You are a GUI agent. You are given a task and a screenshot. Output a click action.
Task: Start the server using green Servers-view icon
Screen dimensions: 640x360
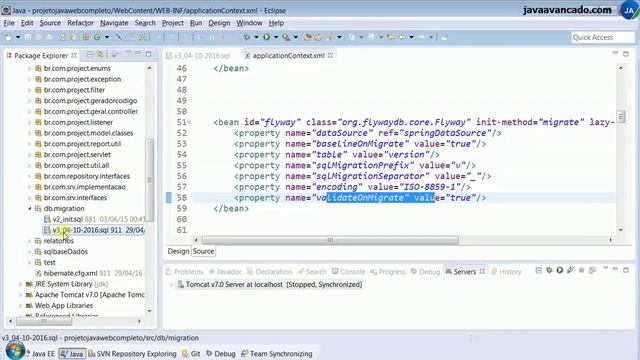[560, 270]
